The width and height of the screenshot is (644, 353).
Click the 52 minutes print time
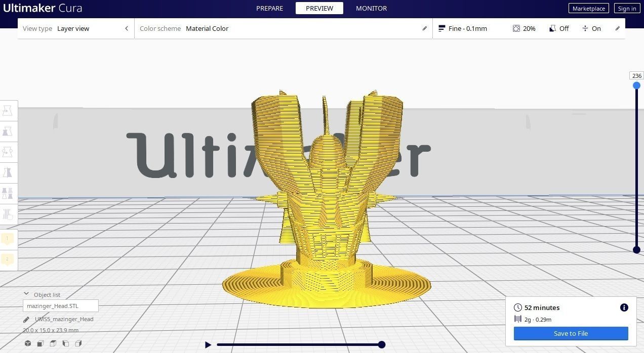point(542,307)
